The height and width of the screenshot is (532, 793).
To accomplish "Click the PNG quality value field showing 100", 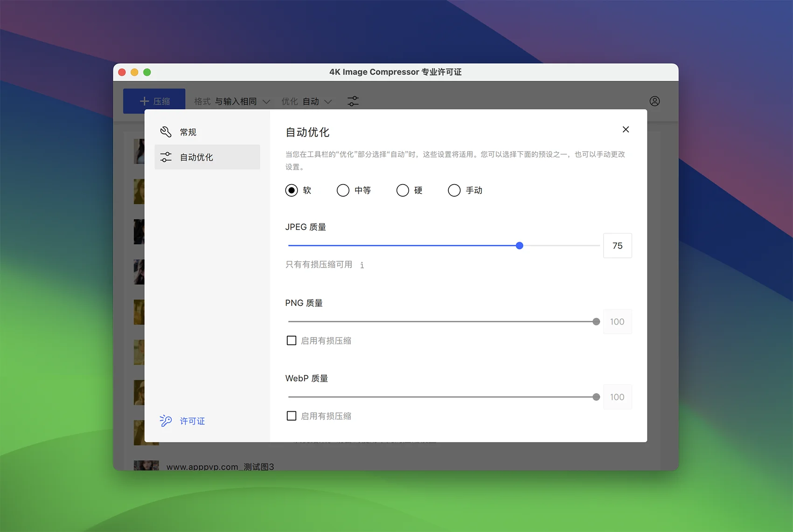I will click(x=617, y=322).
